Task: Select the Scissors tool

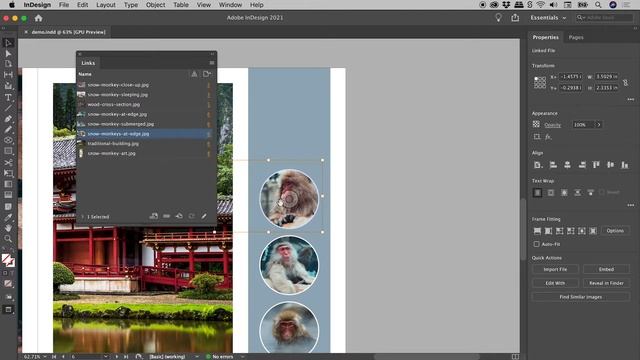Action: [8, 162]
